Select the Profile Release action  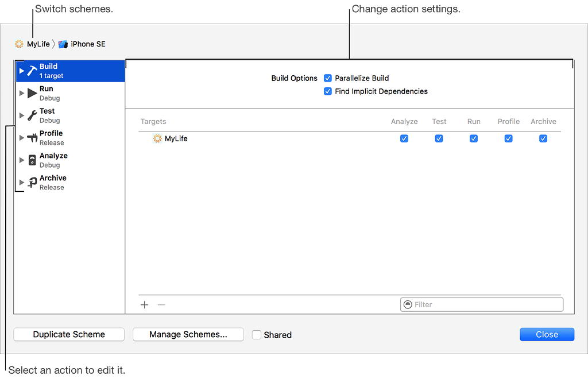pyautogui.click(x=71, y=138)
